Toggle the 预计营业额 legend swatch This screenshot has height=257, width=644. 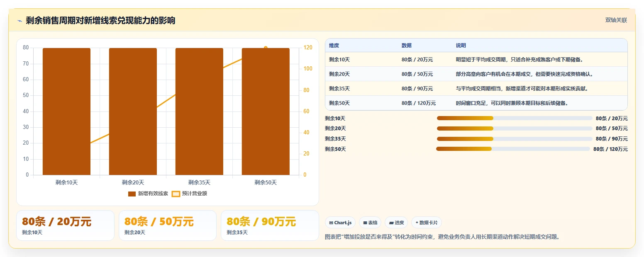coord(176,194)
